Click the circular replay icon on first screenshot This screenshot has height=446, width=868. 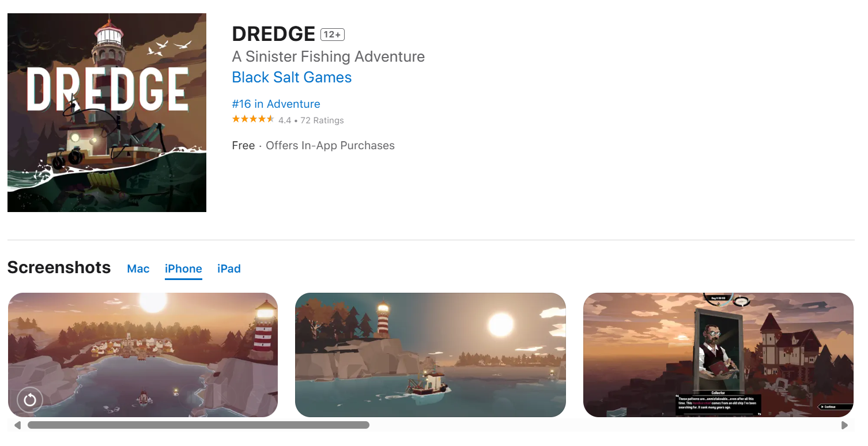click(30, 400)
